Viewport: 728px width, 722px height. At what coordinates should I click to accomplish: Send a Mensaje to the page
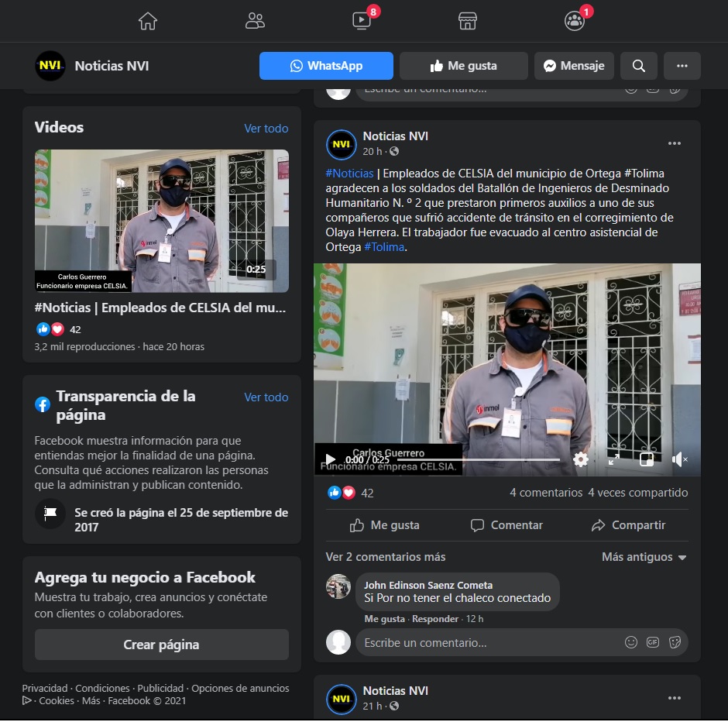click(575, 66)
